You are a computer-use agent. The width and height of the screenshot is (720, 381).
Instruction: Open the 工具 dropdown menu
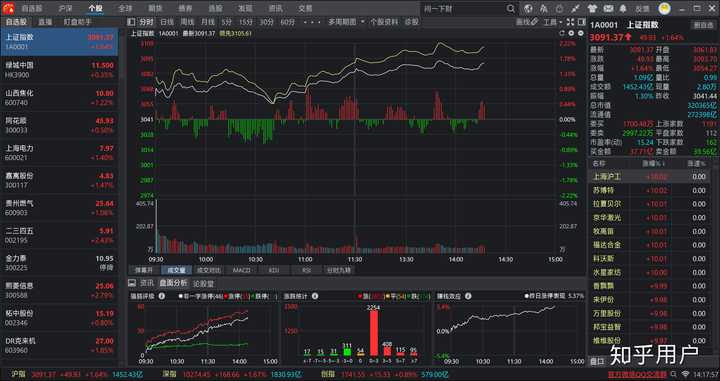pyautogui.click(x=552, y=22)
